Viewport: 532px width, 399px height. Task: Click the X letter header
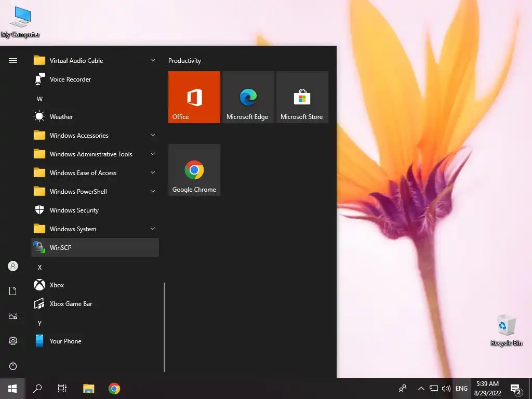pos(39,268)
